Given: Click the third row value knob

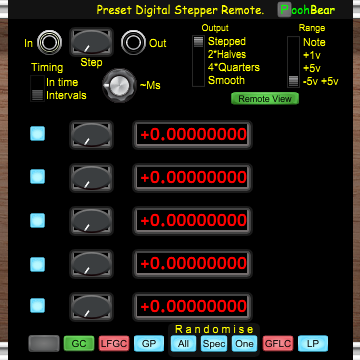Looking at the screenshot, I should coord(91,221).
